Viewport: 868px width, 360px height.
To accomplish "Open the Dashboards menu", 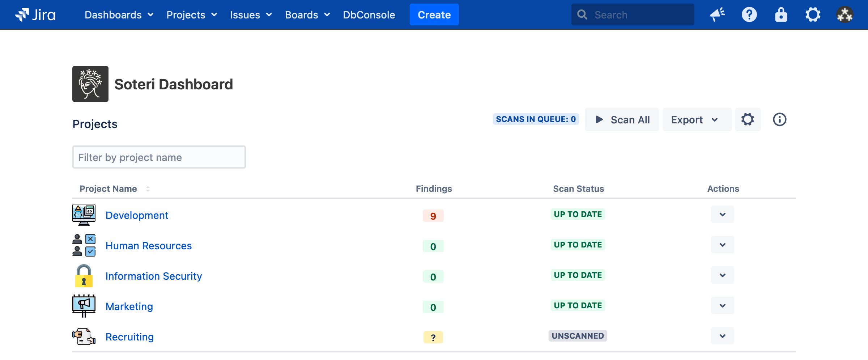I will coord(119,15).
